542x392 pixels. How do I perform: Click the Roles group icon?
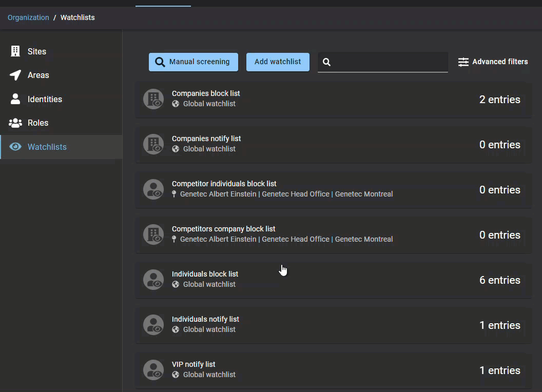(x=15, y=123)
